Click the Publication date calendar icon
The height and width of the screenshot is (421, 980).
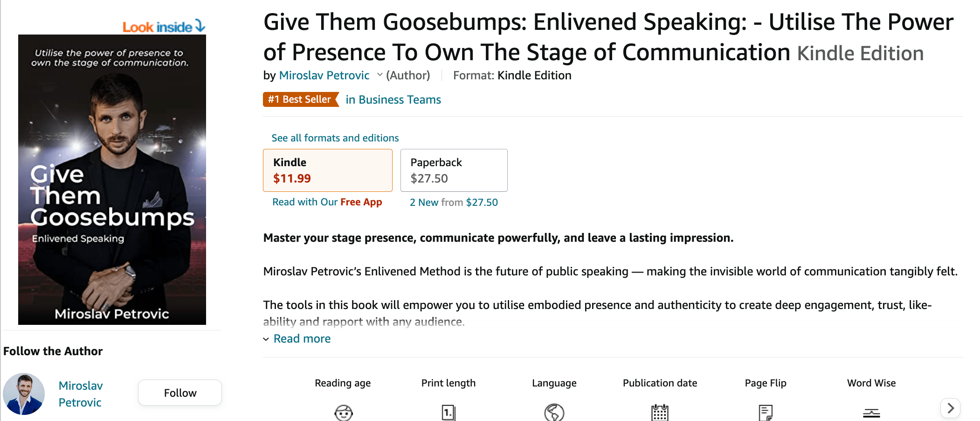pyautogui.click(x=660, y=413)
